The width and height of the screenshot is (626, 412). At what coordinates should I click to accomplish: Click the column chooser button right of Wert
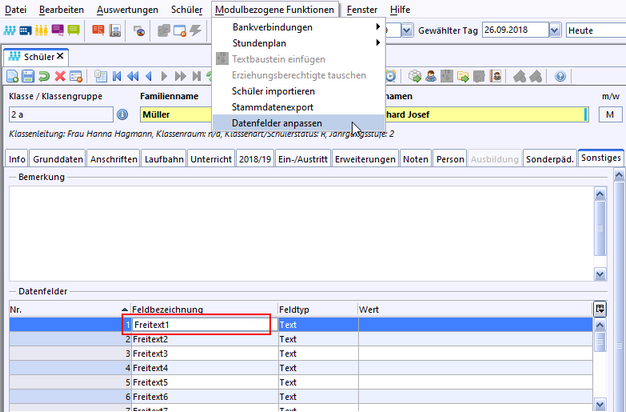coord(599,310)
